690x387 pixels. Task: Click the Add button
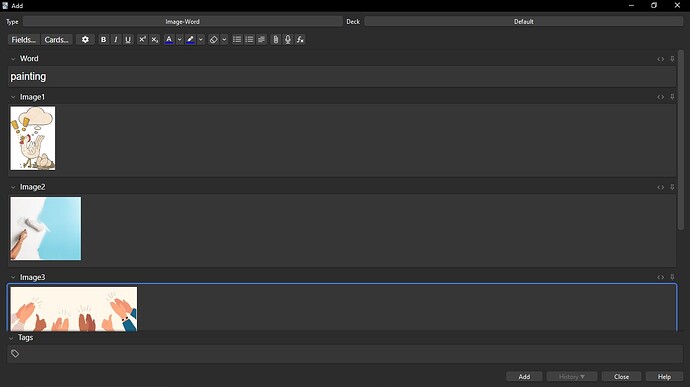(524, 376)
